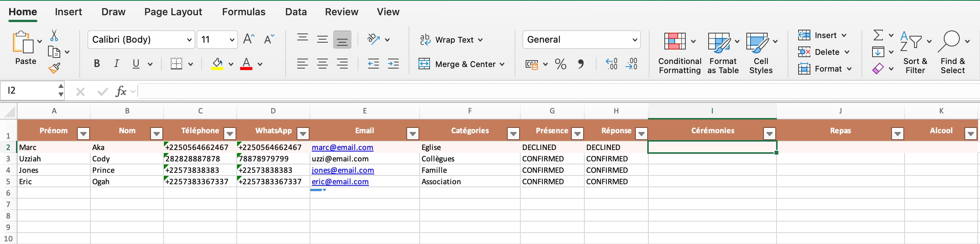Screen dimensions: 980x244
Task: Click the text orientation icon
Action: pyautogui.click(x=373, y=39)
